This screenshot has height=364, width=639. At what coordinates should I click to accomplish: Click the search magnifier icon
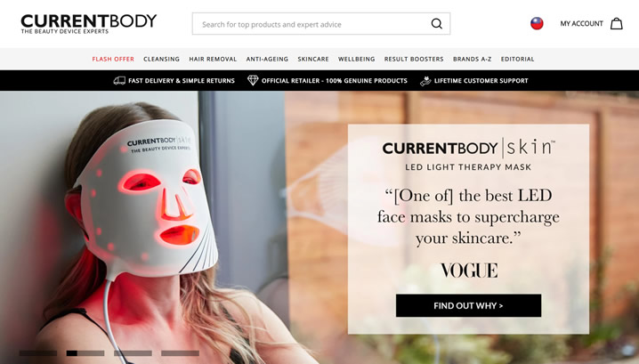(436, 24)
